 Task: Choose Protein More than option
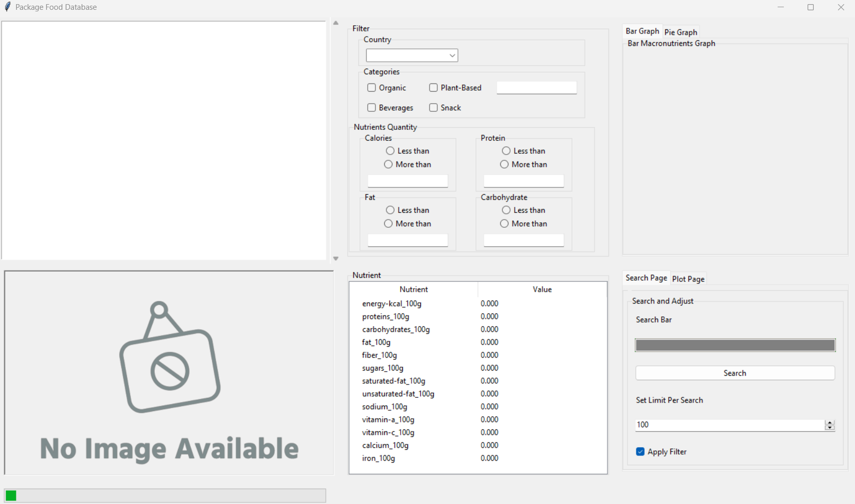pos(504,164)
